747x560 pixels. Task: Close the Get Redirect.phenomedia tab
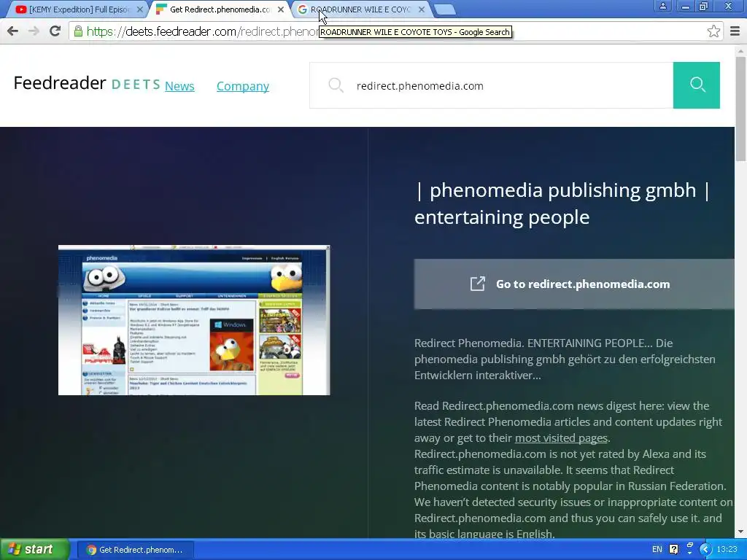pyautogui.click(x=281, y=9)
